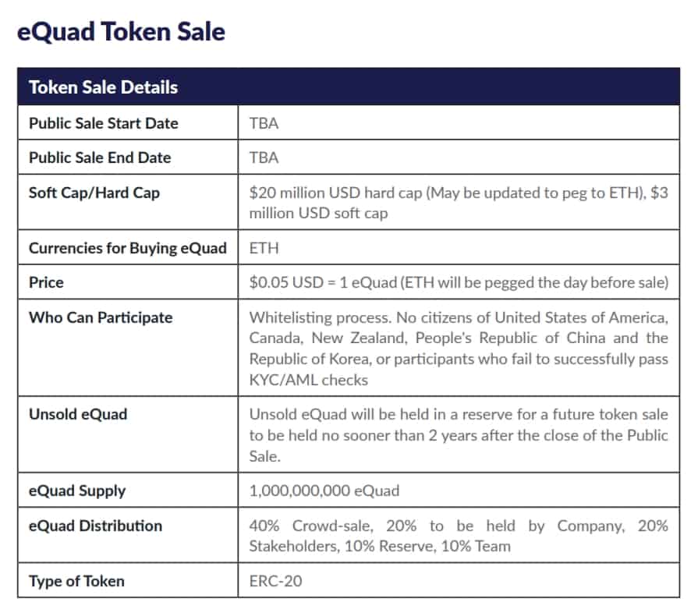Select the Soft Cap/Hard Cap row label
The image size is (698, 616).
click(x=94, y=192)
